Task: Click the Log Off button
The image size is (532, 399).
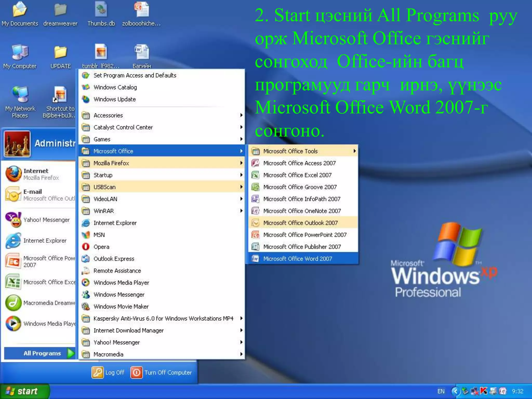Action: tap(108, 373)
